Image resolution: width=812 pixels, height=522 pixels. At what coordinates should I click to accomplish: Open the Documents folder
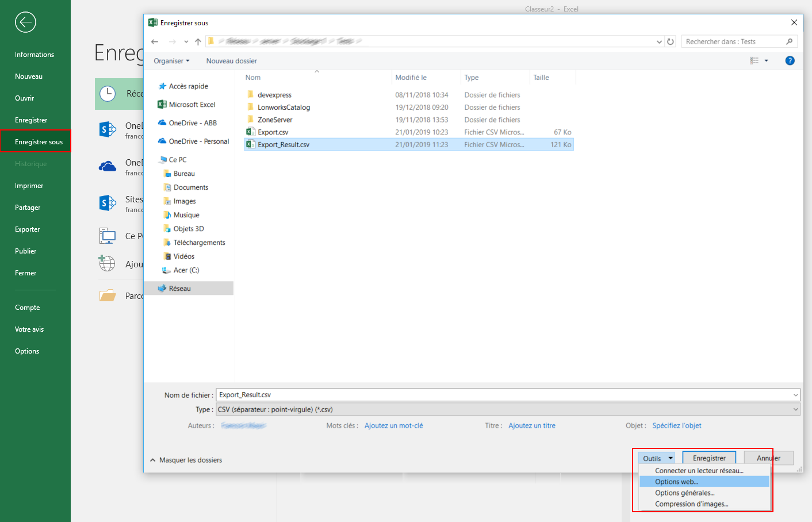point(191,187)
